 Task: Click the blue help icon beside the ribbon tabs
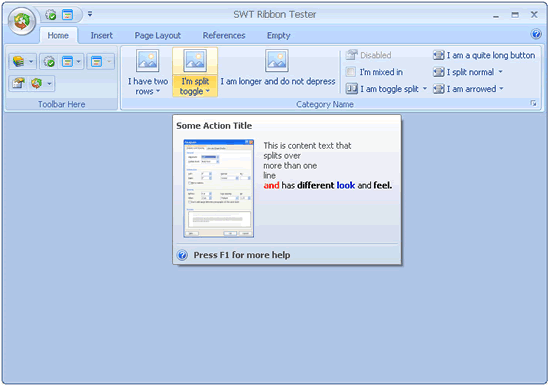[536, 34]
